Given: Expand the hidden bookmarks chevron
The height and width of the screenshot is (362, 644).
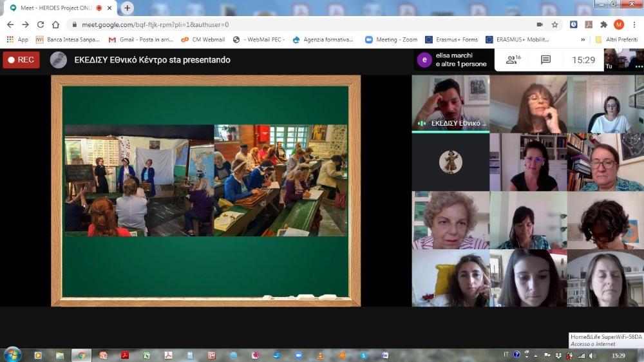Looking at the screenshot, I should (583, 39).
